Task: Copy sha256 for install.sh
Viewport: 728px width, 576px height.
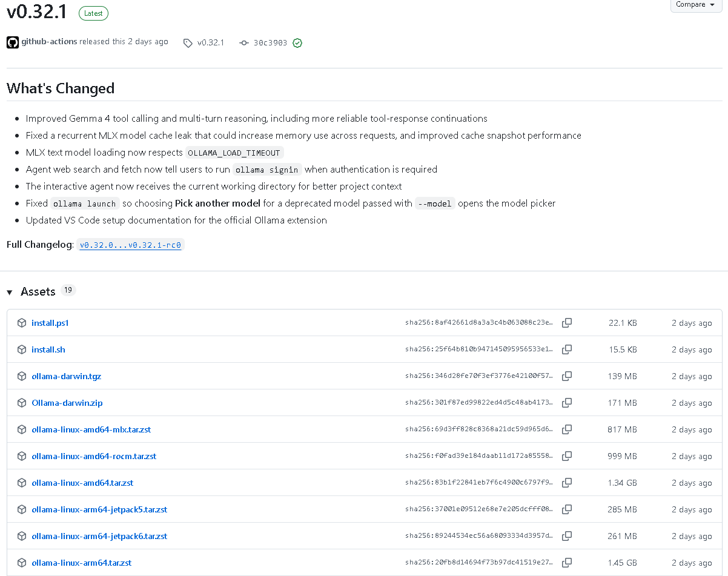Action: click(567, 349)
